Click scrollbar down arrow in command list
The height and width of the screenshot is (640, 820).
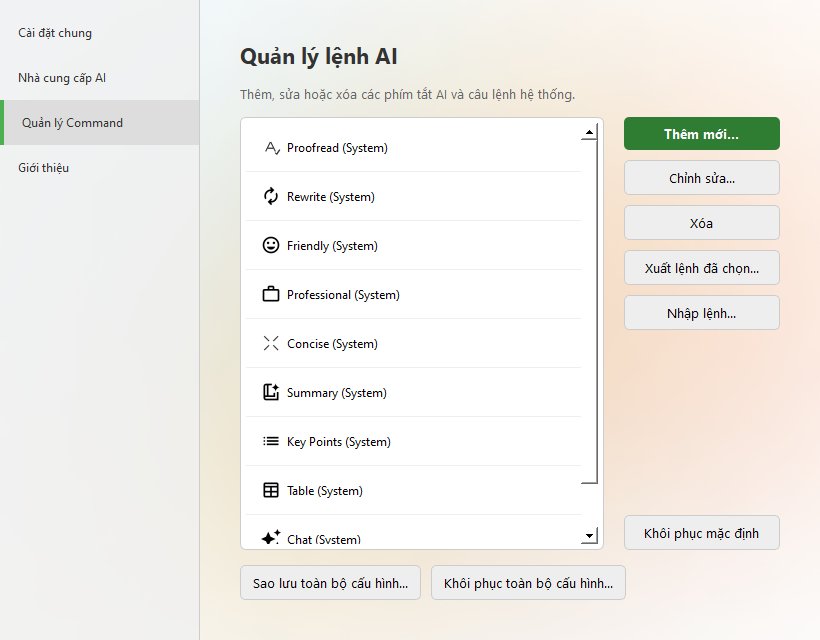[589, 535]
